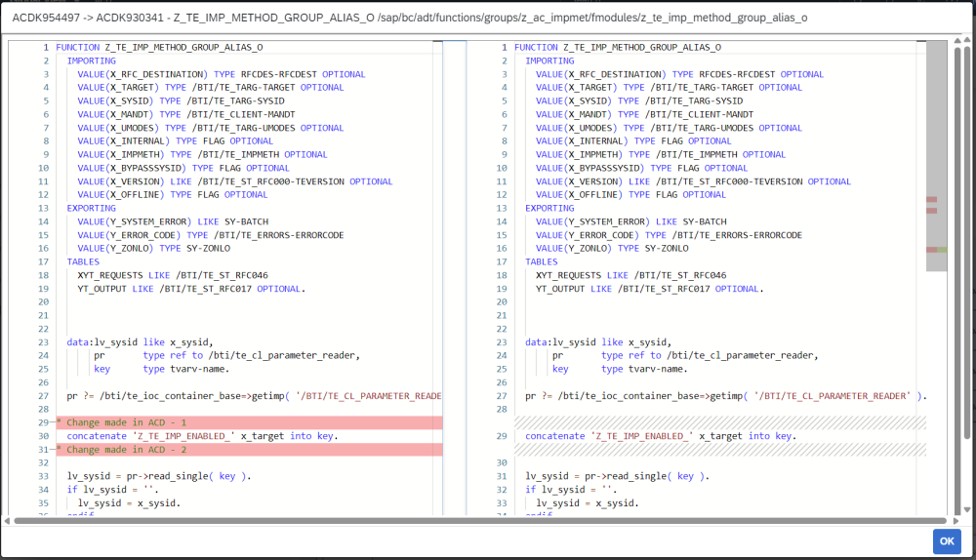This screenshot has width=976, height=560.
Task: Click 'pr type ref to' line in left pane
Action: click(x=227, y=355)
